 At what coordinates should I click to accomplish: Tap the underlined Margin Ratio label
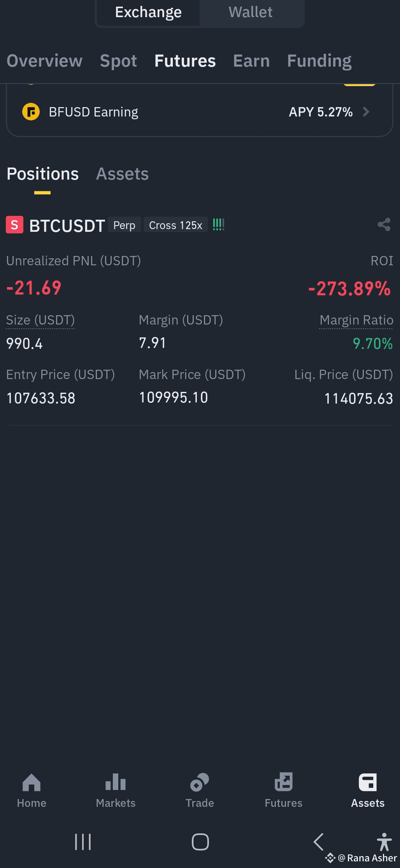[356, 320]
